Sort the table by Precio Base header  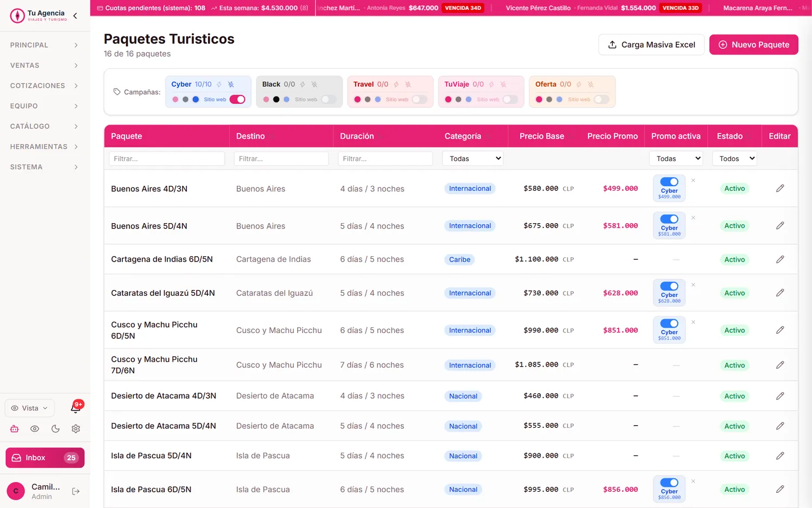click(541, 136)
